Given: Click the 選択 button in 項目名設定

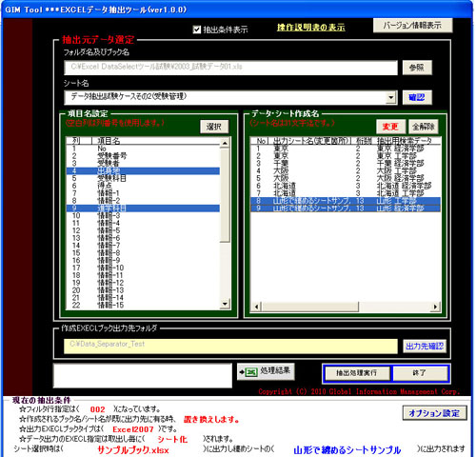Looking at the screenshot, I should [x=214, y=127].
